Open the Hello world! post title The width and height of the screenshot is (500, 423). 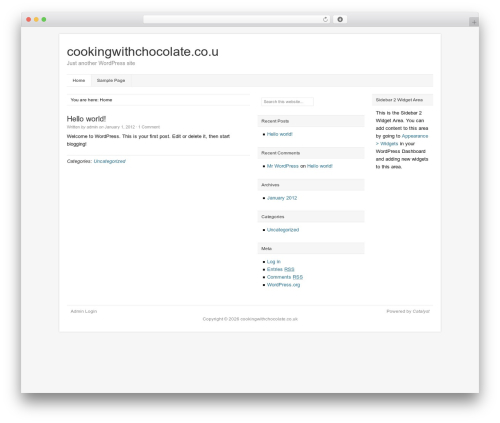click(86, 119)
